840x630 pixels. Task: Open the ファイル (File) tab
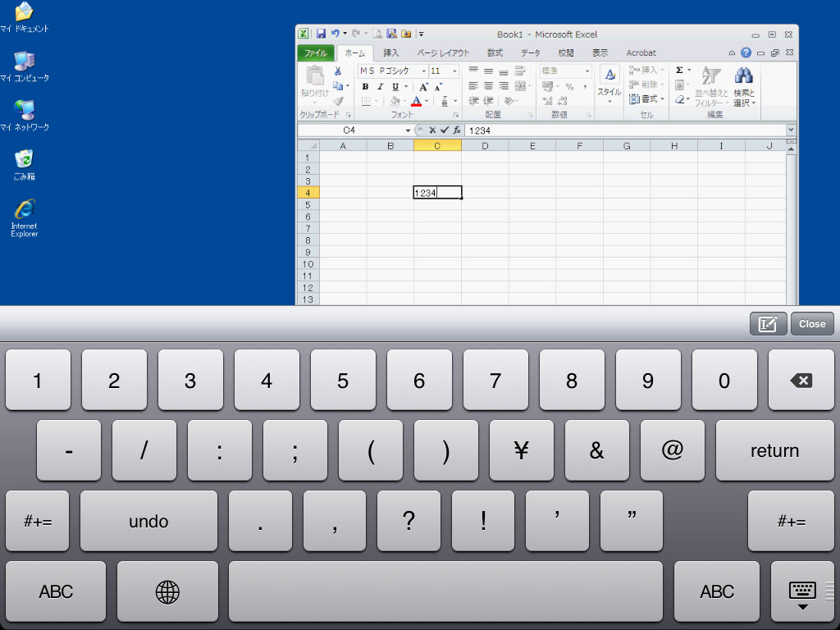(x=316, y=53)
